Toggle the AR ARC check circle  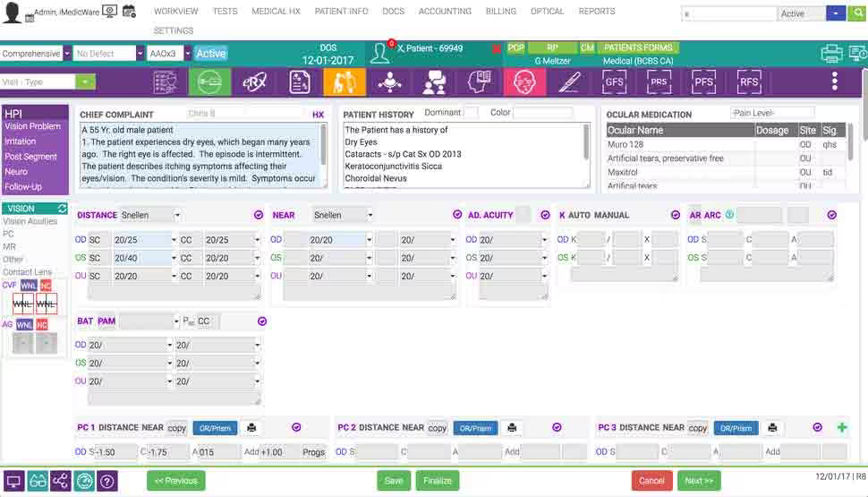(x=832, y=215)
